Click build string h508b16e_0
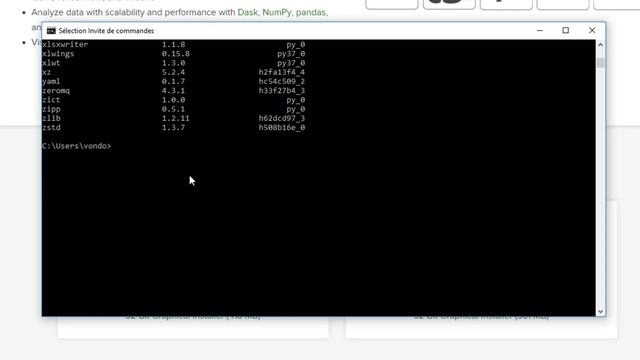Viewport: 640px width, 360px height. pos(282,127)
